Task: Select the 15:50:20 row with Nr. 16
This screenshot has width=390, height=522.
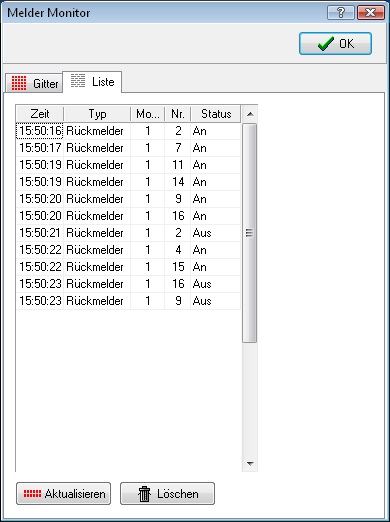Action: (128, 216)
